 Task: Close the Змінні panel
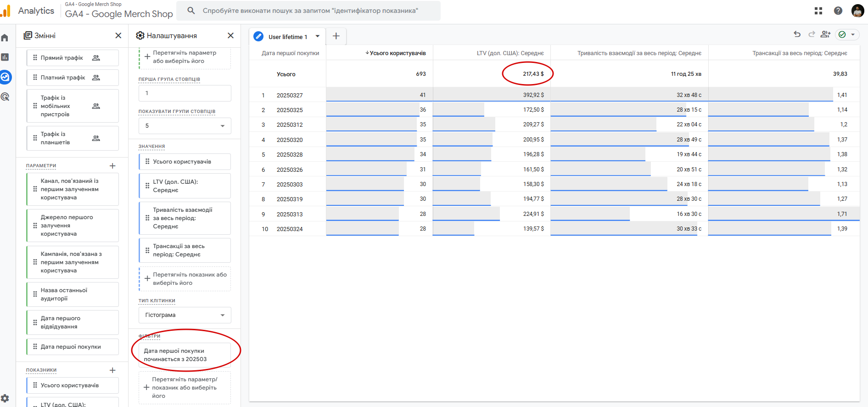click(118, 35)
